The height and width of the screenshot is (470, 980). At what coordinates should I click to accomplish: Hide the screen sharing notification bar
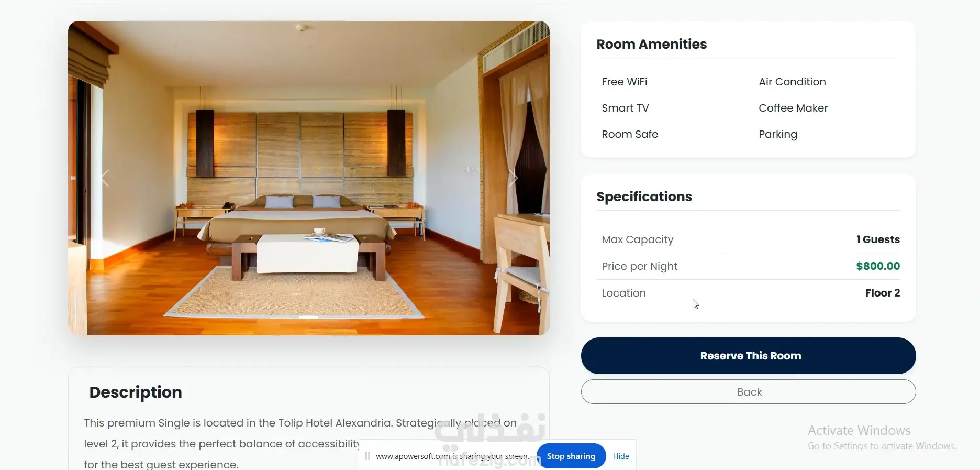pyautogui.click(x=621, y=456)
